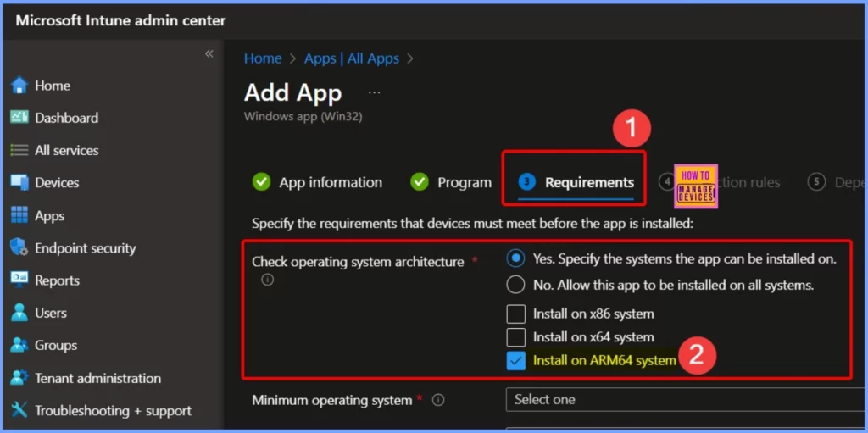This screenshot has height=433, width=868.
Task: Click the Troubleshooting + support wrench icon
Action: pyautogui.click(x=19, y=410)
